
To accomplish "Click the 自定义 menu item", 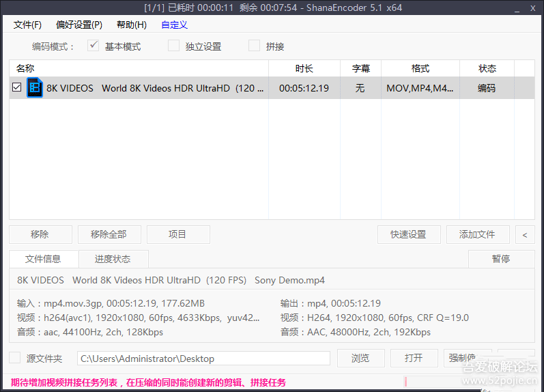I will click(x=174, y=25).
